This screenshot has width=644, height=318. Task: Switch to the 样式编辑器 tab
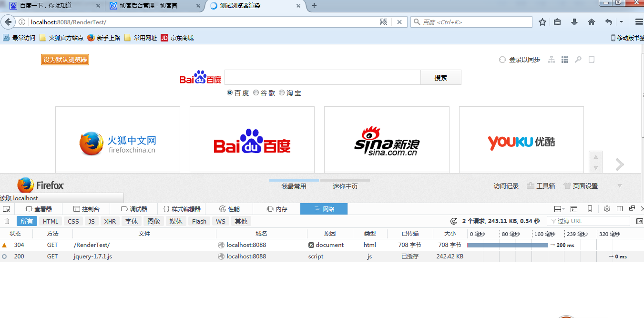click(182, 209)
